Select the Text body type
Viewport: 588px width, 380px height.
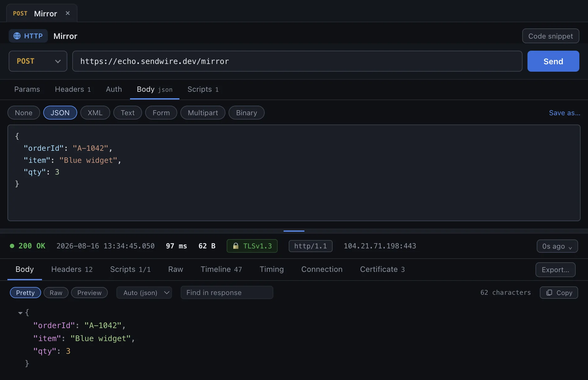pos(128,113)
